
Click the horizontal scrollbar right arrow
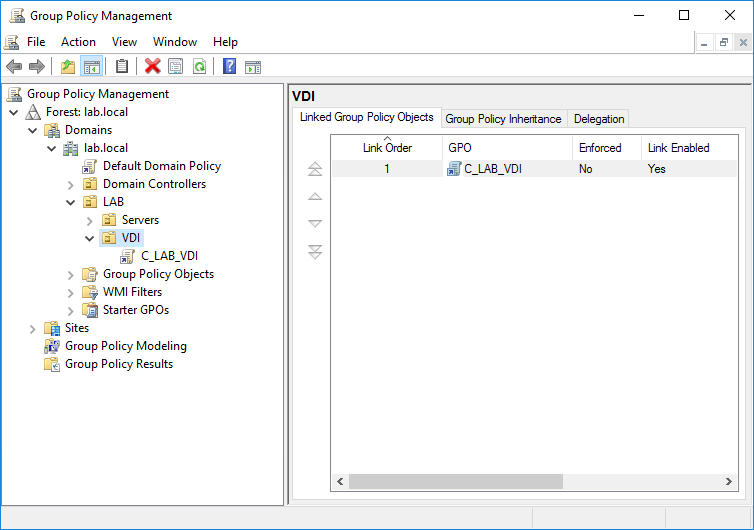coord(727,481)
